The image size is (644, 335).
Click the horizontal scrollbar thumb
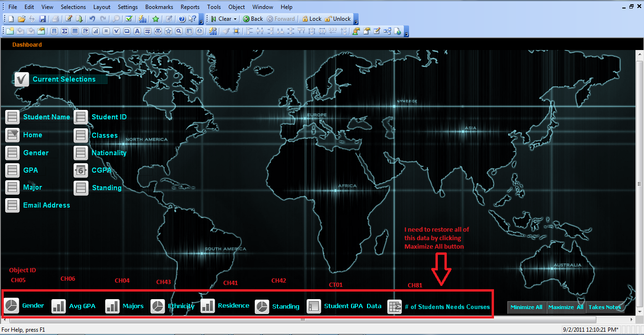coord(303,319)
